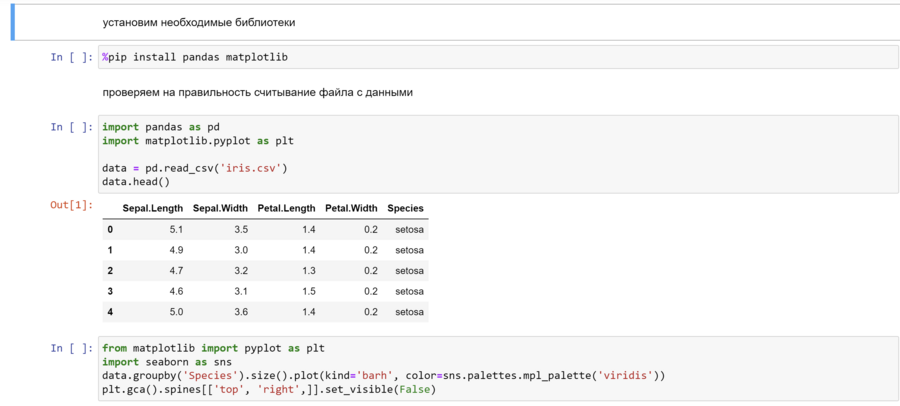Image resolution: width=900 pixels, height=406 pixels.
Task: Click the data.head() line in the code cell
Action: pyautogui.click(x=136, y=182)
